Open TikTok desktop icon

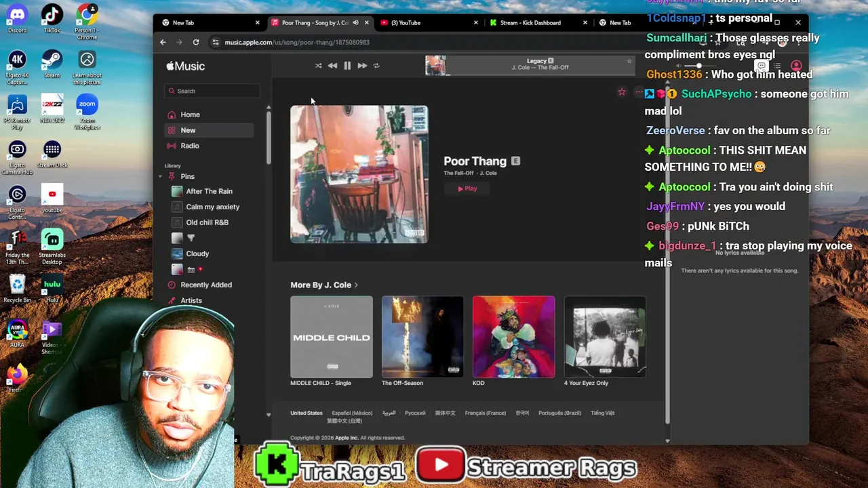(52, 18)
